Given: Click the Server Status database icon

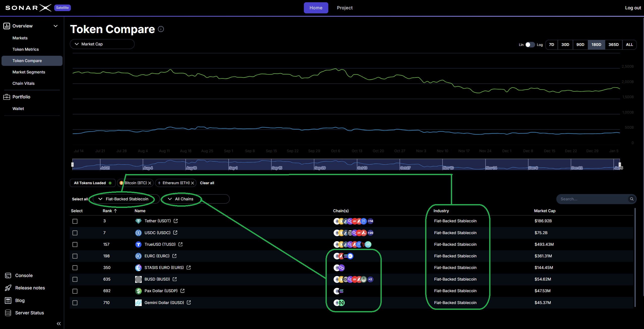Looking at the screenshot, I should tap(8, 313).
